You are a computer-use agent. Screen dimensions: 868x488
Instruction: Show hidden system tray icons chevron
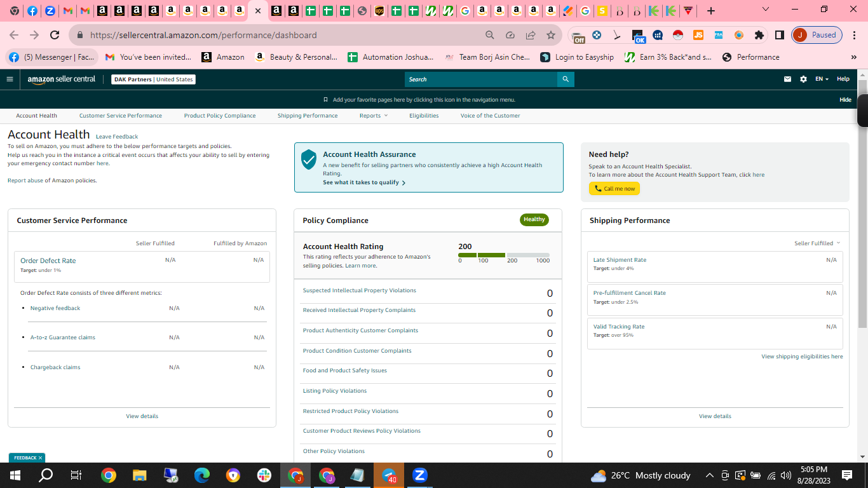[x=710, y=475]
